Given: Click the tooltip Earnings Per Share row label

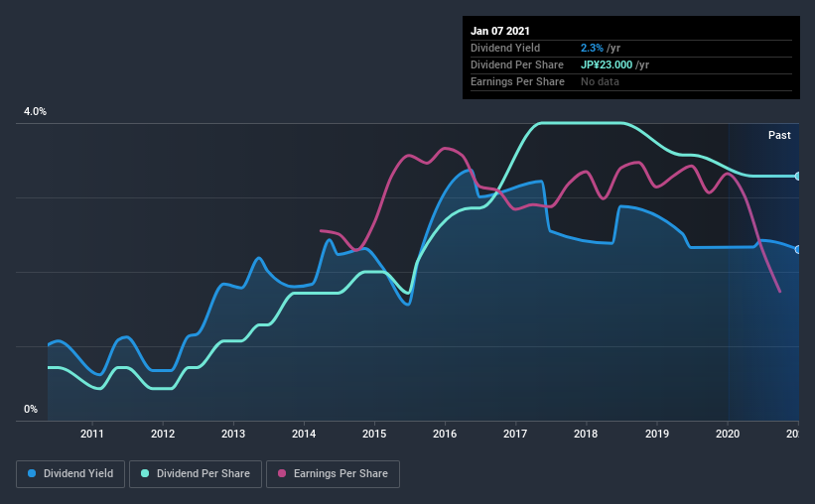Looking at the screenshot, I should 517,81.
